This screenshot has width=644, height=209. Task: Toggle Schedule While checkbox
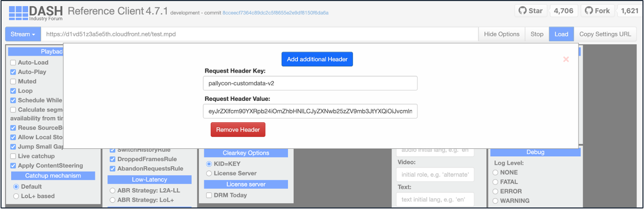(x=13, y=100)
